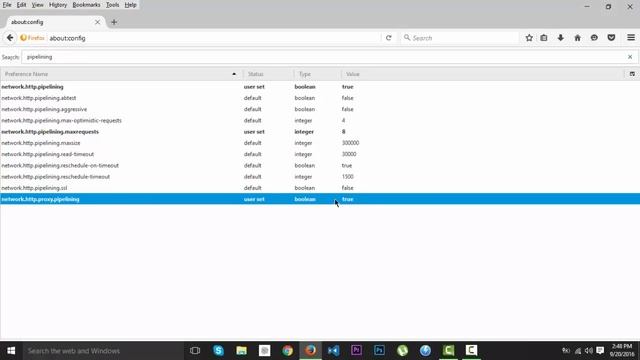Click the Search the web and Windows box

click(103, 351)
